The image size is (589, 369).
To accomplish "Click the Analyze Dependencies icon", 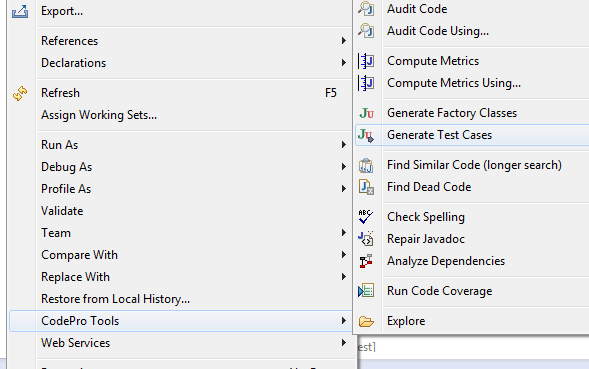I will (x=365, y=261).
